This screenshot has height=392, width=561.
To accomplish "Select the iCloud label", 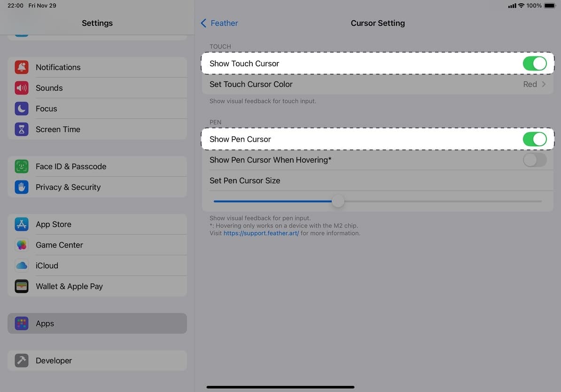I will pyautogui.click(x=47, y=266).
